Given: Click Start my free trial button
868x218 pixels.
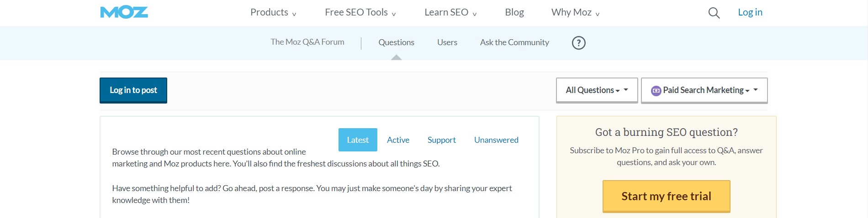Looking at the screenshot, I should point(666,196).
